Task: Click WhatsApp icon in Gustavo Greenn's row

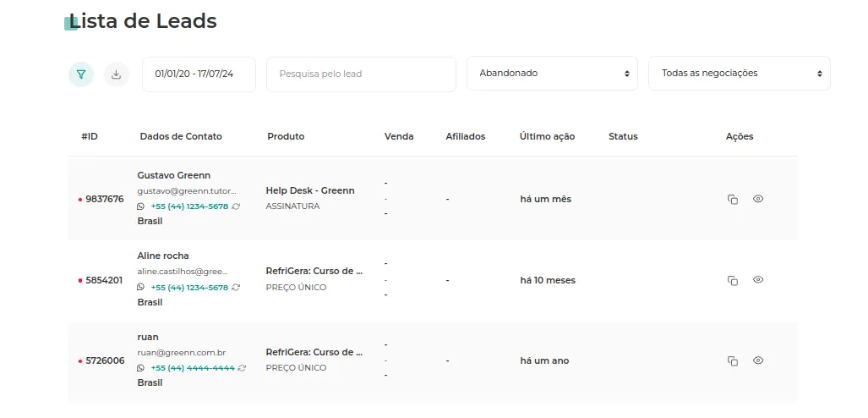Action: click(140, 206)
